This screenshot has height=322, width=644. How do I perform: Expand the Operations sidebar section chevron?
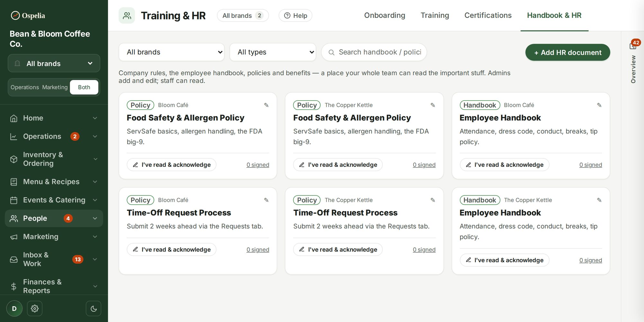click(95, 137)
